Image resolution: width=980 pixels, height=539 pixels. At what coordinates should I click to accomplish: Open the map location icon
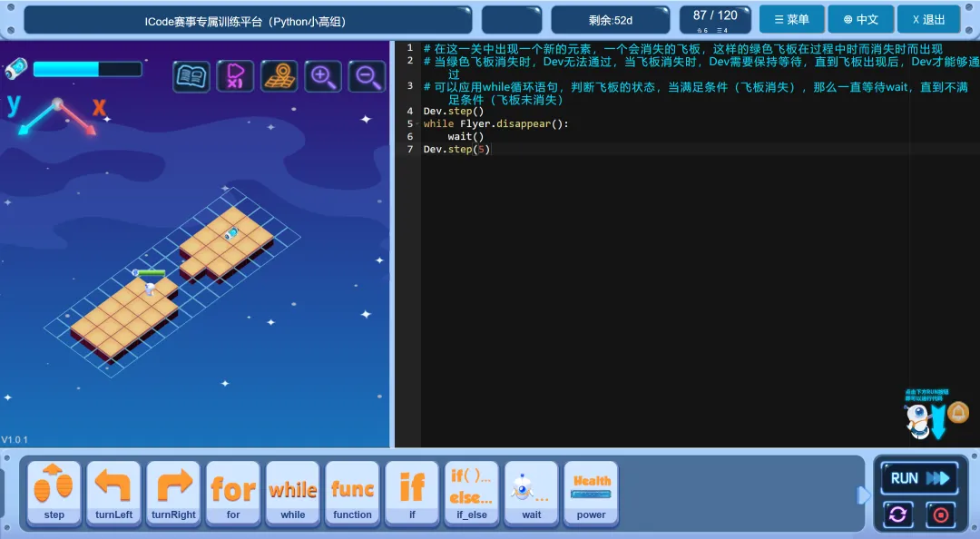pyautogui.click(x=279, y=76)
